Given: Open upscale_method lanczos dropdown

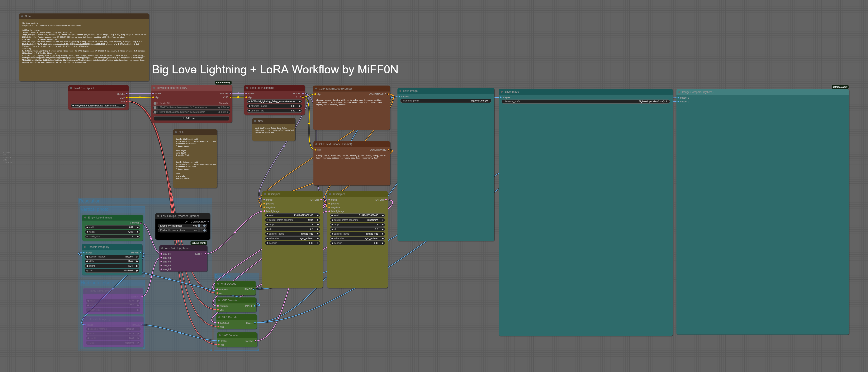Looking at the screenshot, I should point(112,257).
